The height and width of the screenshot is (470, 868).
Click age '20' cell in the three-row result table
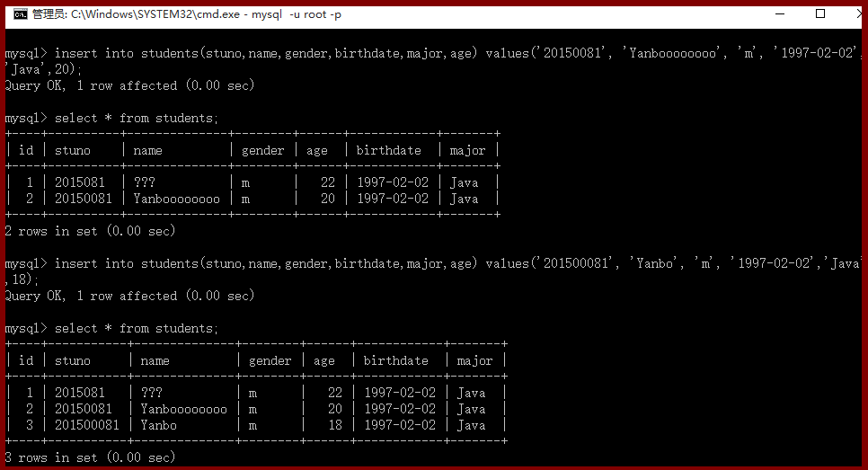point(335,409)
